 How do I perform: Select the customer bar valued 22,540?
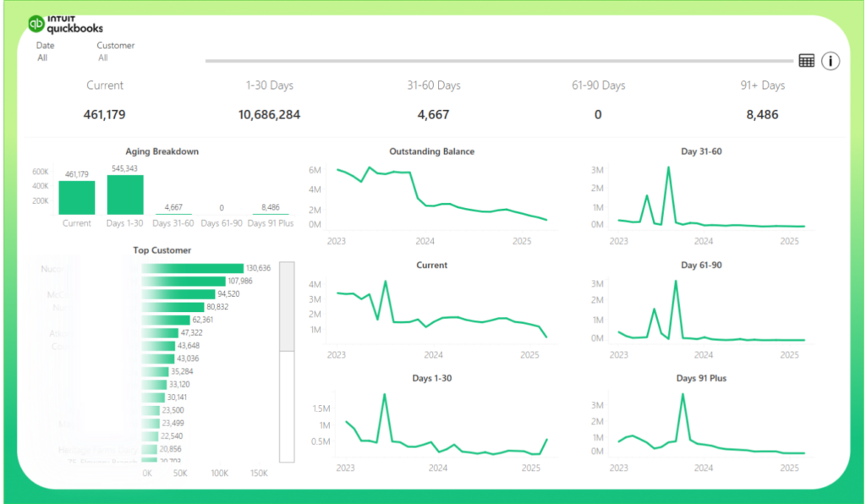point(150,436)
